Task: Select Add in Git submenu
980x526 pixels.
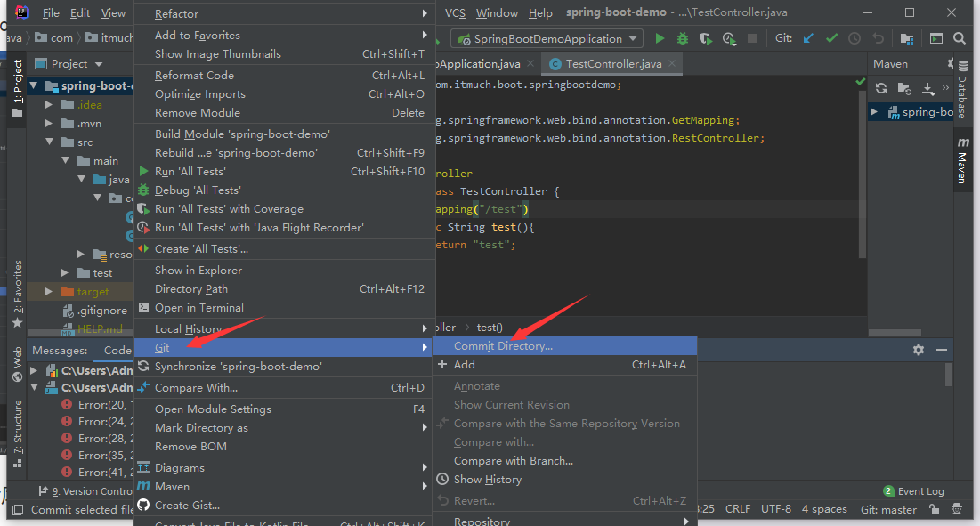Action: pyautogui.click(x=564, y=365)
